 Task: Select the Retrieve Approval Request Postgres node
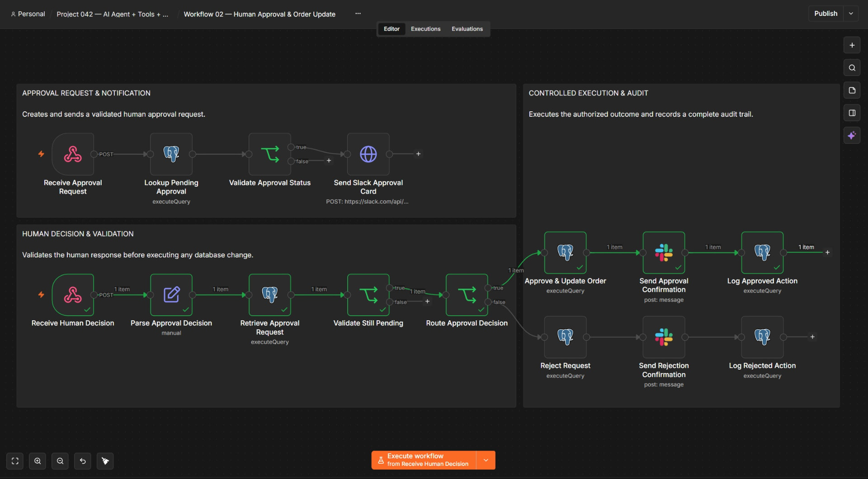270,294
